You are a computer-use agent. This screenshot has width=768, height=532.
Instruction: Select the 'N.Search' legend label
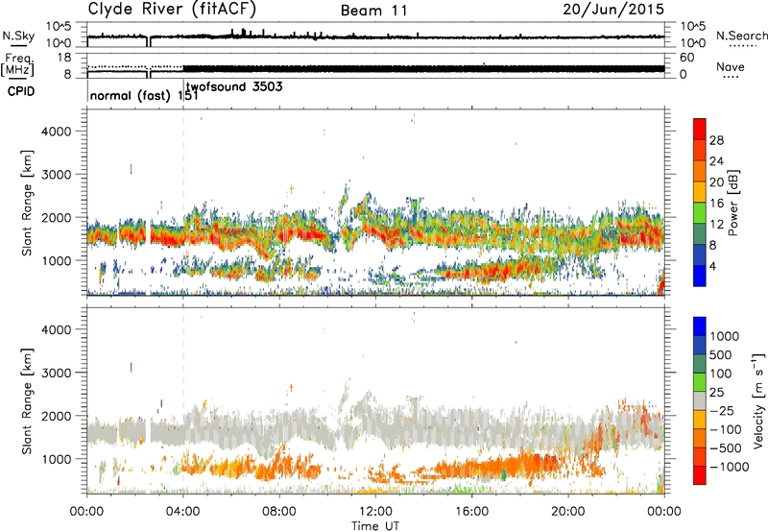[741, 36]
